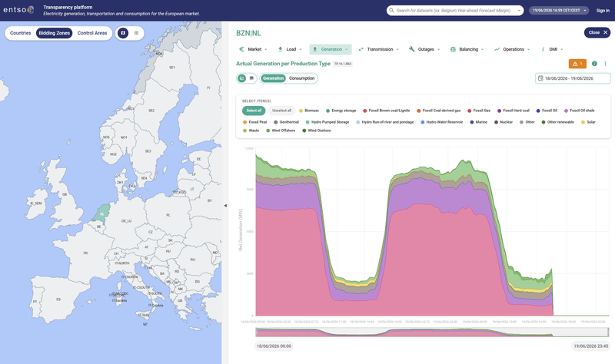Expand the Transmission dropdown menu

pos(378,49)
